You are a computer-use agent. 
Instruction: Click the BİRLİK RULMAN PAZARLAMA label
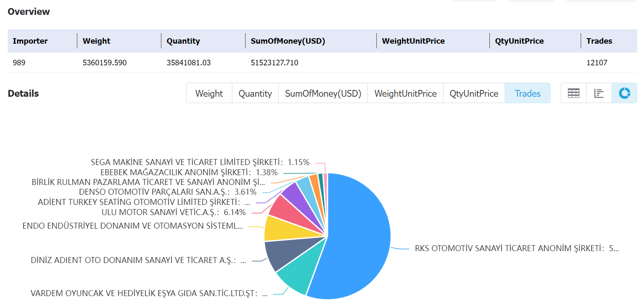[148, 182]
